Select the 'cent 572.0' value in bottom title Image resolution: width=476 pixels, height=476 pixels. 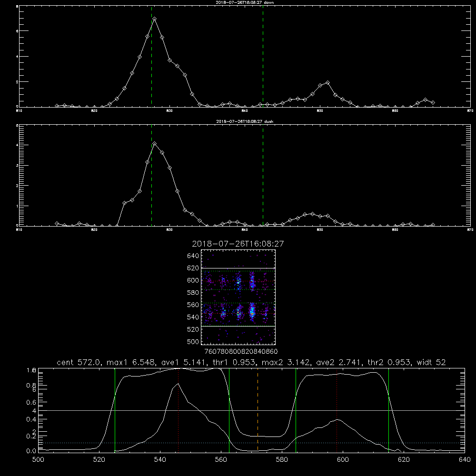(x=80, y=362)
